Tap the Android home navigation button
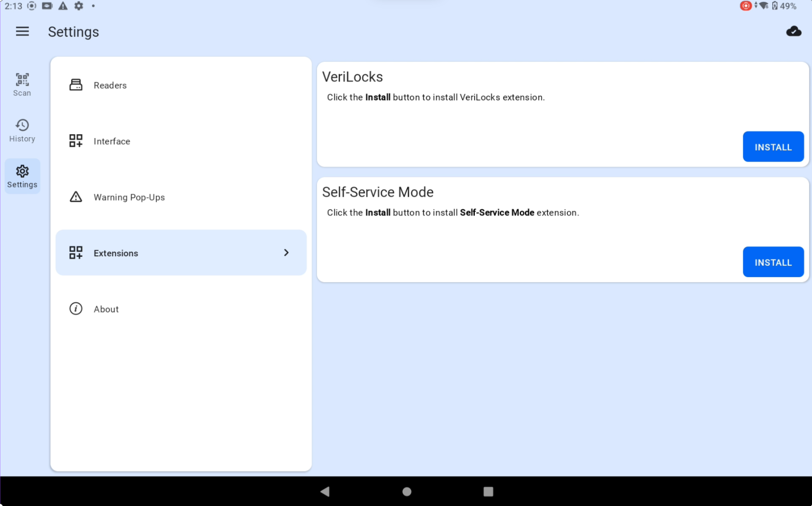 click(x=406, y=491)
